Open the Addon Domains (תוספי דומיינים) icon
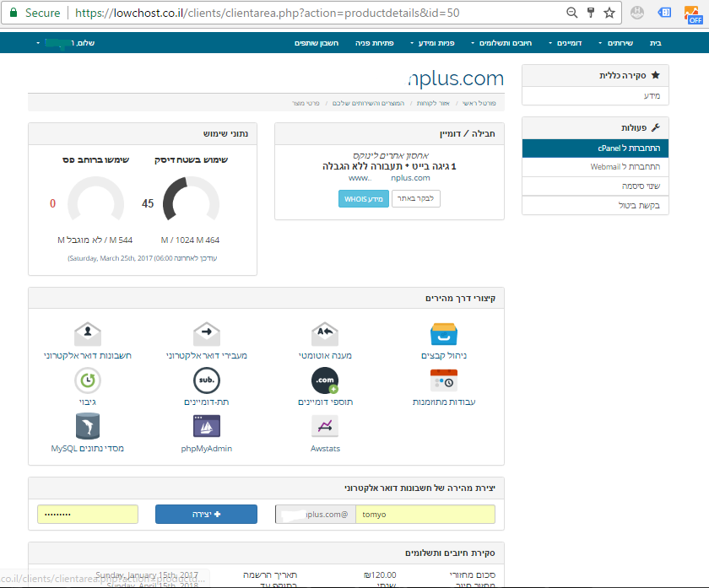709x588 pixels. pyautogui.click(x=325, y=380)
